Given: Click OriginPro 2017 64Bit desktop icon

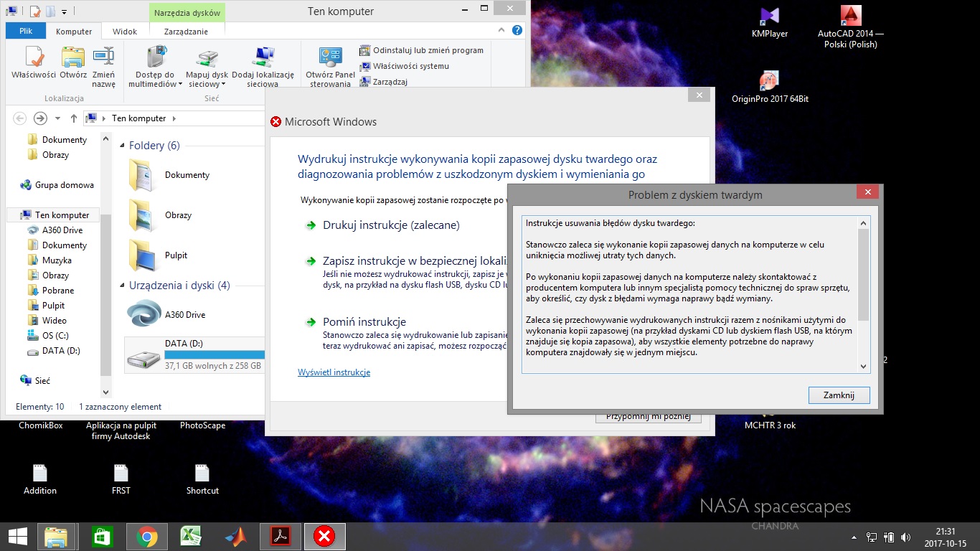Looking at the screenshot, I should coord(770,88).
